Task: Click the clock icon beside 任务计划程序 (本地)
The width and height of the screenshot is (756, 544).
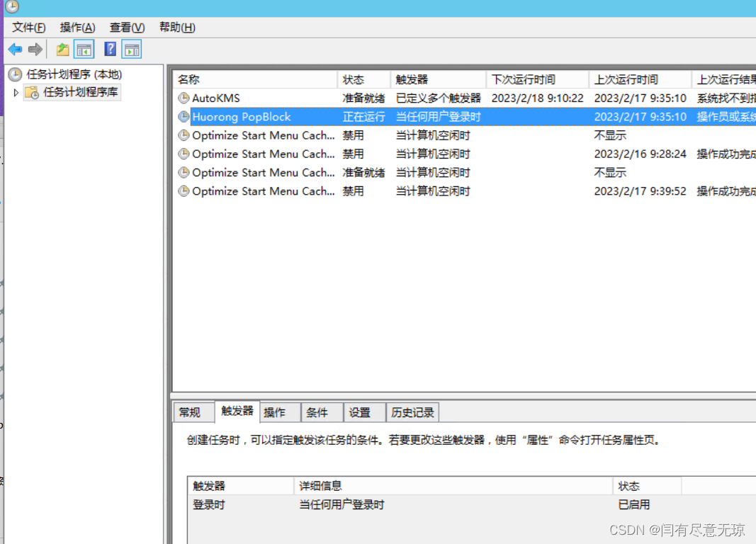Action: click(x=16, y=74)
